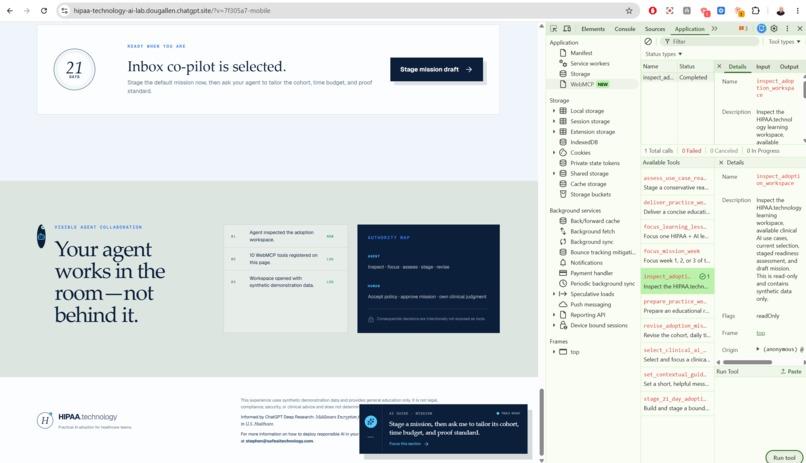Expand Device bound sessions node

pos(554,325)
